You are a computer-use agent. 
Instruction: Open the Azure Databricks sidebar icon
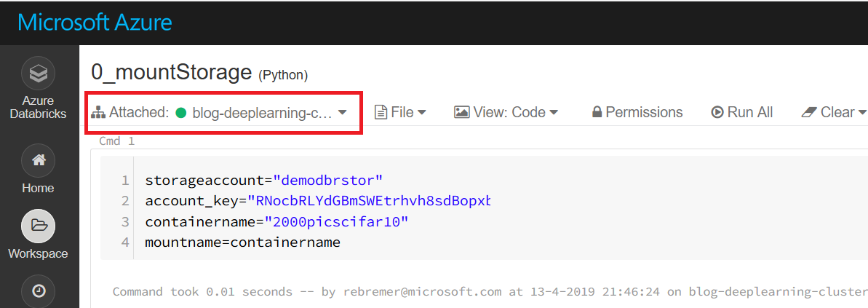pos(38,73)
